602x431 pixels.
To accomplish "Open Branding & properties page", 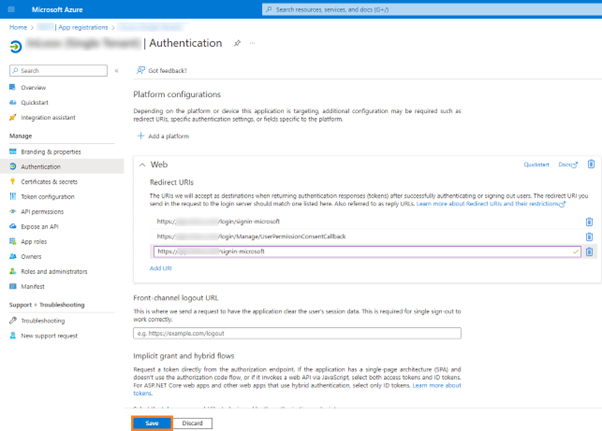I will pos(51,152).
